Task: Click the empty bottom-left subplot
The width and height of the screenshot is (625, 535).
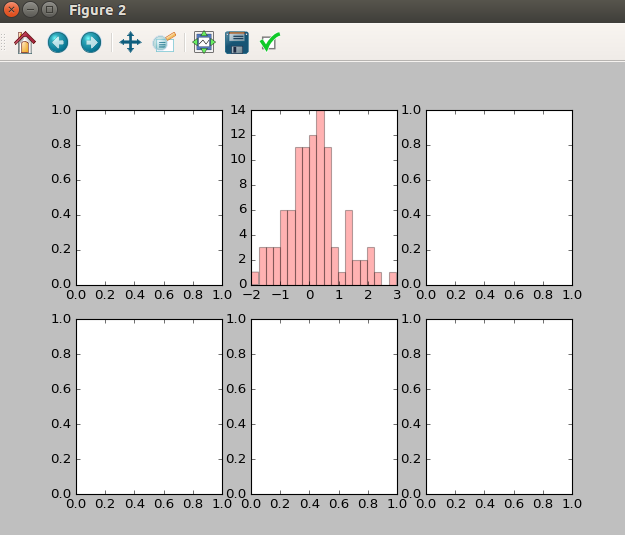Action: tap(149, 407)
